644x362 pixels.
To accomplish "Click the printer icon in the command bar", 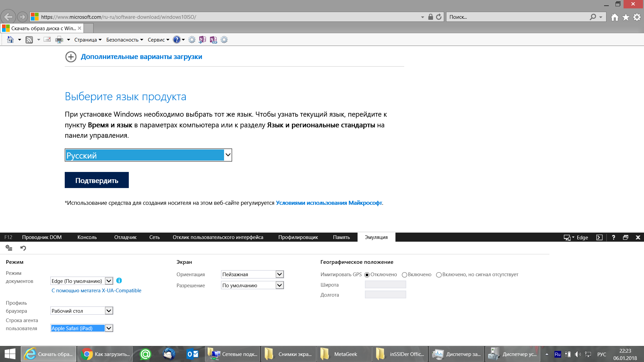I will pos(59,40).
